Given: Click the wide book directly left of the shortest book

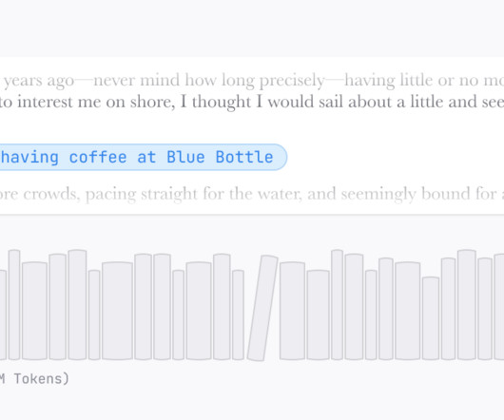Looking at the screenshot, I should 408,311.
